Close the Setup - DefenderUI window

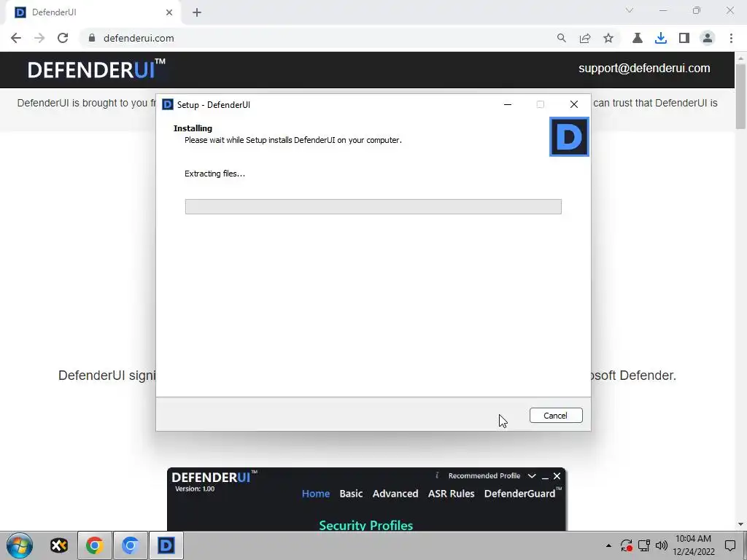[x=573, y=104]
